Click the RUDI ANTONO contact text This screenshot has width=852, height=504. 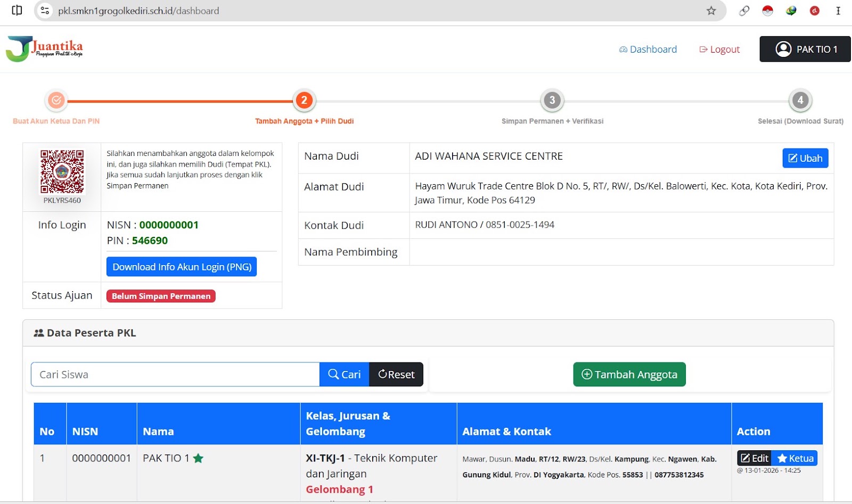pyautogui.click(x=485, y=225)
